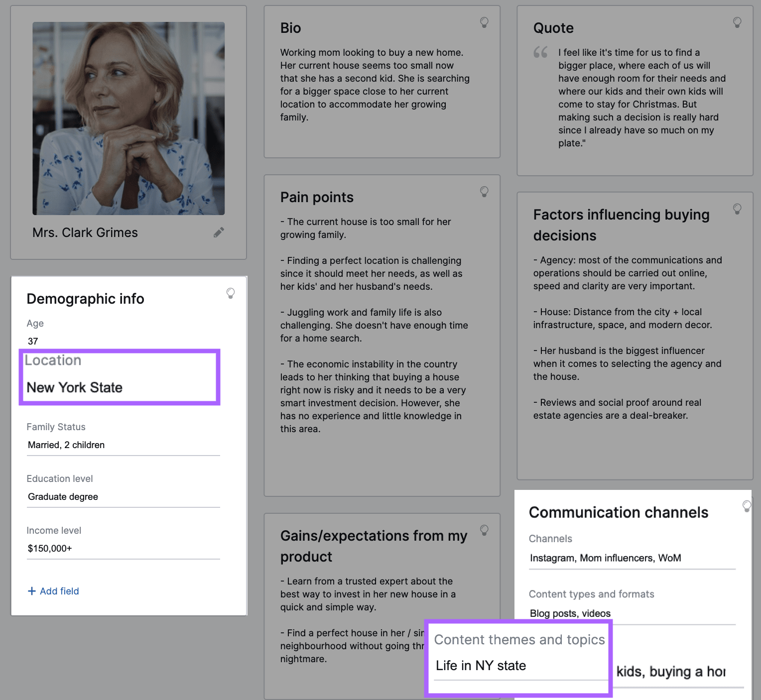Image resolution: width=761 pixels, height=700 pixels.
Task: Click the Demographic info lightbulb icon
Action: [x=230, y=294]
